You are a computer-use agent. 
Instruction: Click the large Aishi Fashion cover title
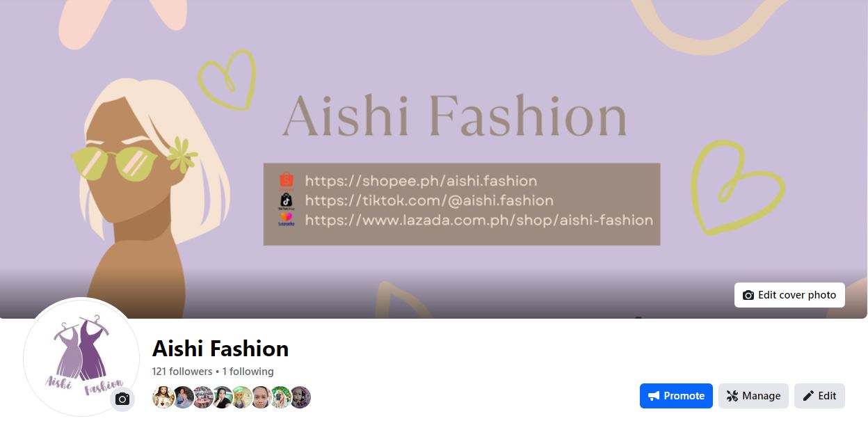(454, 116)
